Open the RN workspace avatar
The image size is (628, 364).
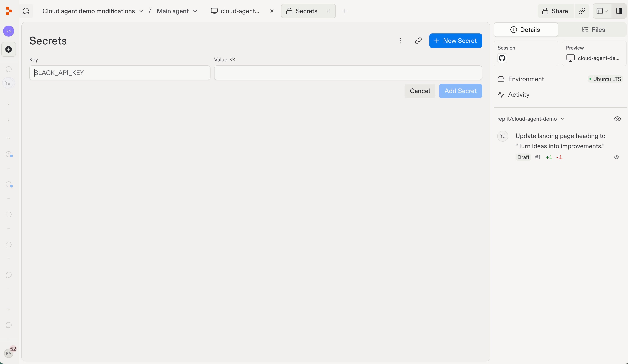[8, 31]
